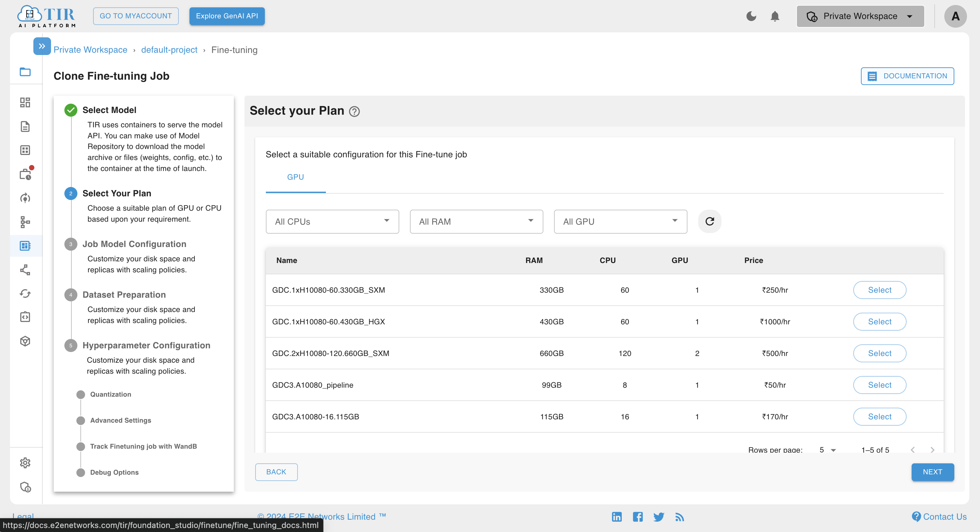Viewport: 980px width, 532px height.
Task: Click ₹1000/hr price cell
Action: [x=775, y=322]
